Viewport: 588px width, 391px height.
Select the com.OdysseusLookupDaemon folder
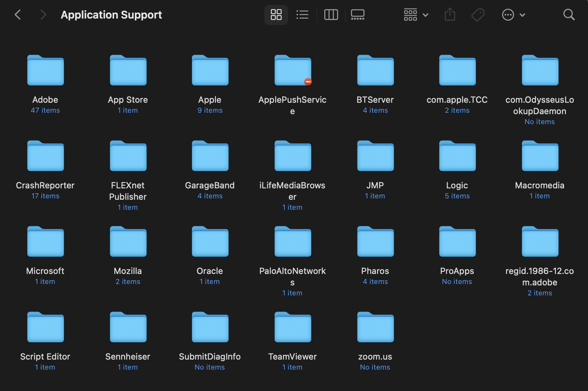click(540, 70)
